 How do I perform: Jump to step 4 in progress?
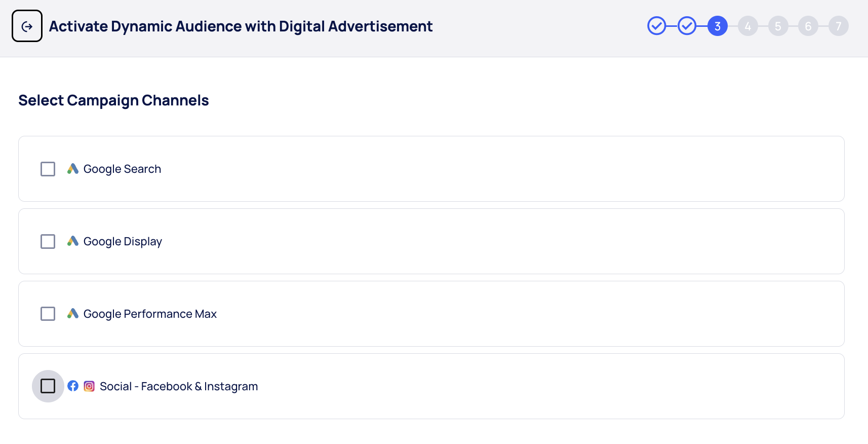pyautogui.click(x=748, y=26)
